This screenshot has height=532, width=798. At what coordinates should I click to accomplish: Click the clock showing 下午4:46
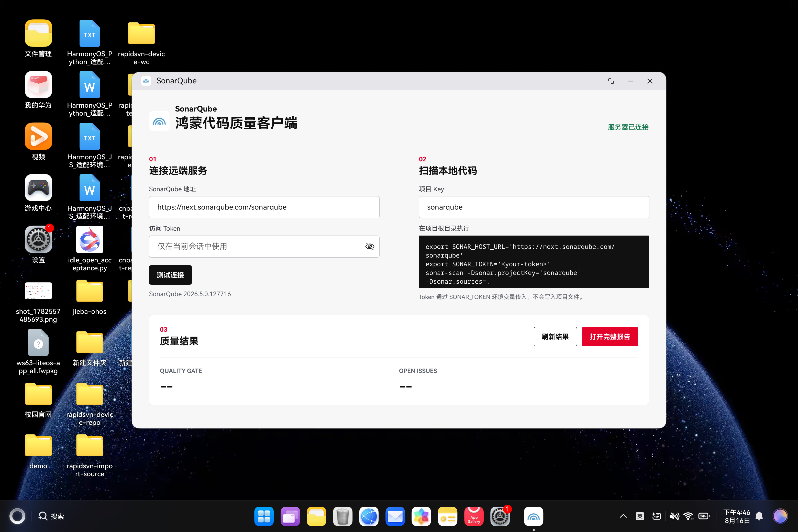[x=736, y=512]
